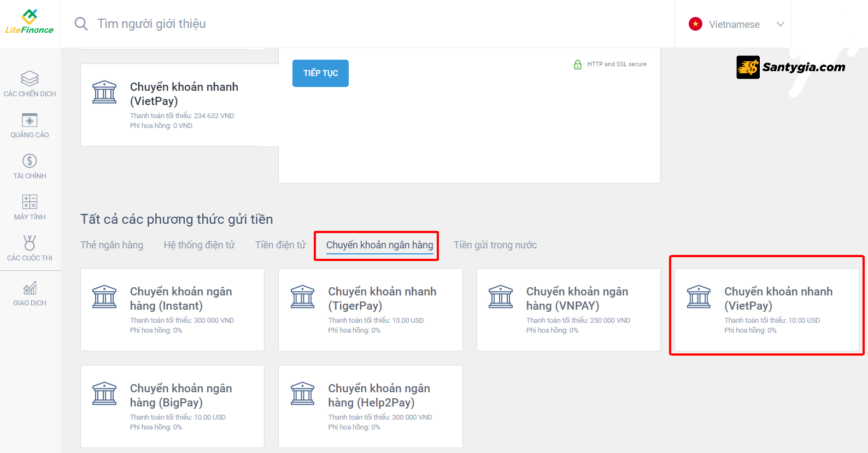Open the Giao dịch chart icon
This screenshot has width=868, height=453.
(30, 288)
